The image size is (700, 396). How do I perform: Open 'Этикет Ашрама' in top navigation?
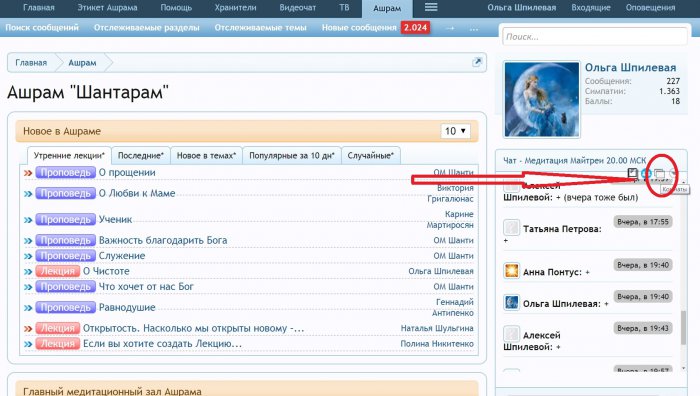pos(108,8)
